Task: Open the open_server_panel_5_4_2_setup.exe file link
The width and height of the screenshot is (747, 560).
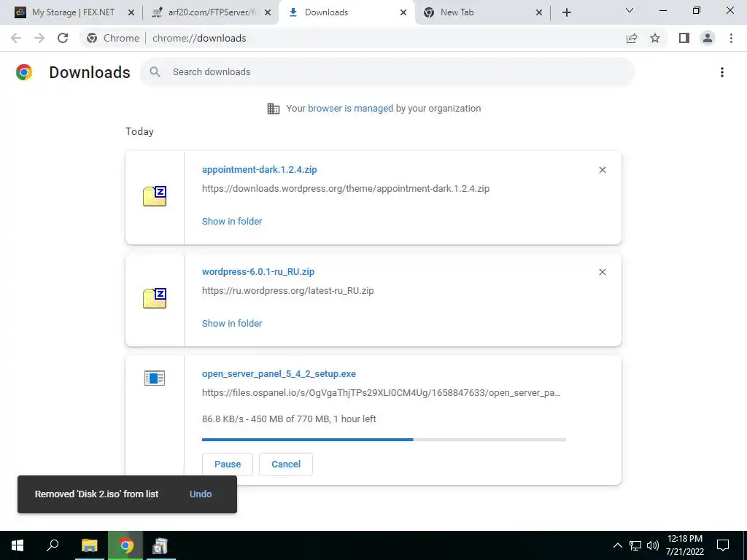Action: tap(279, 374)
